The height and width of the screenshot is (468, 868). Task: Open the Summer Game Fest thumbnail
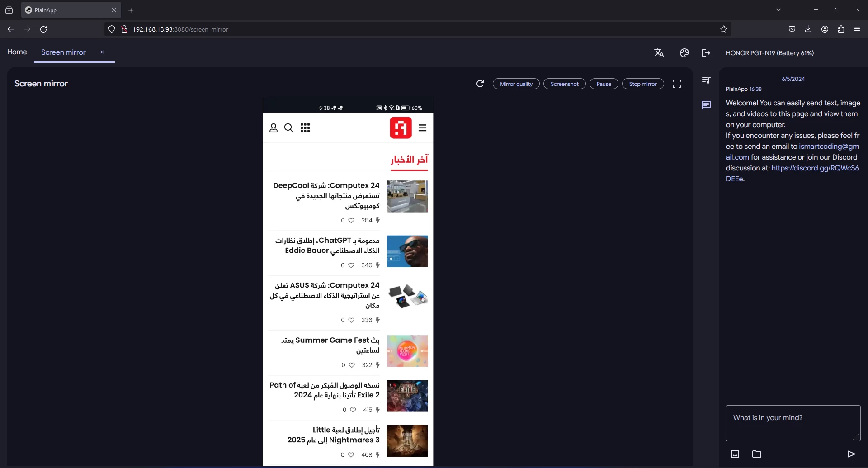pos(407,351)
